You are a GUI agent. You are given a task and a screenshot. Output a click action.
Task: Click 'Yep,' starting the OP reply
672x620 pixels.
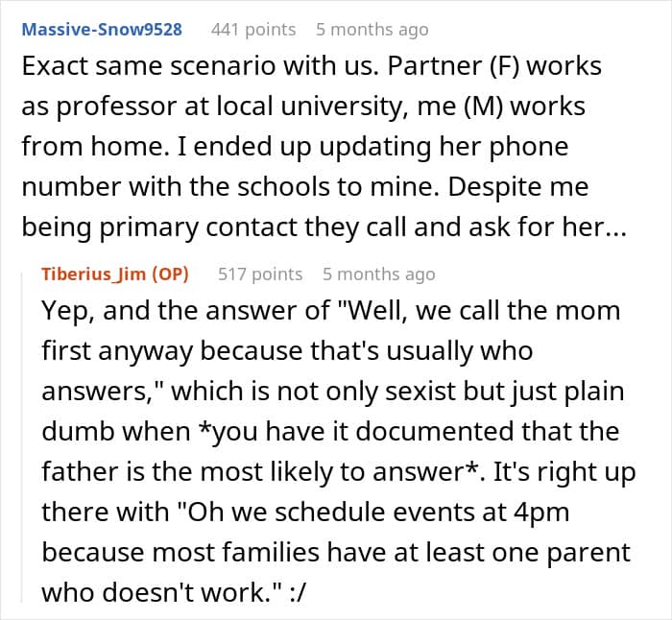pos(68,311)
